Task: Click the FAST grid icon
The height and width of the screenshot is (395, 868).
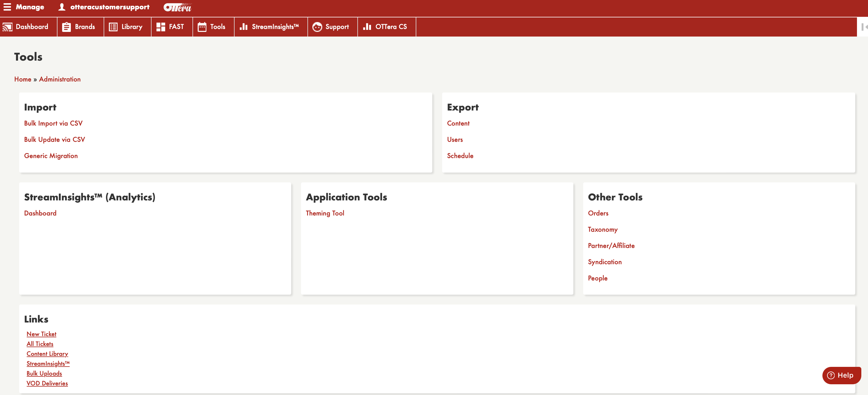Action: (161, 27)
